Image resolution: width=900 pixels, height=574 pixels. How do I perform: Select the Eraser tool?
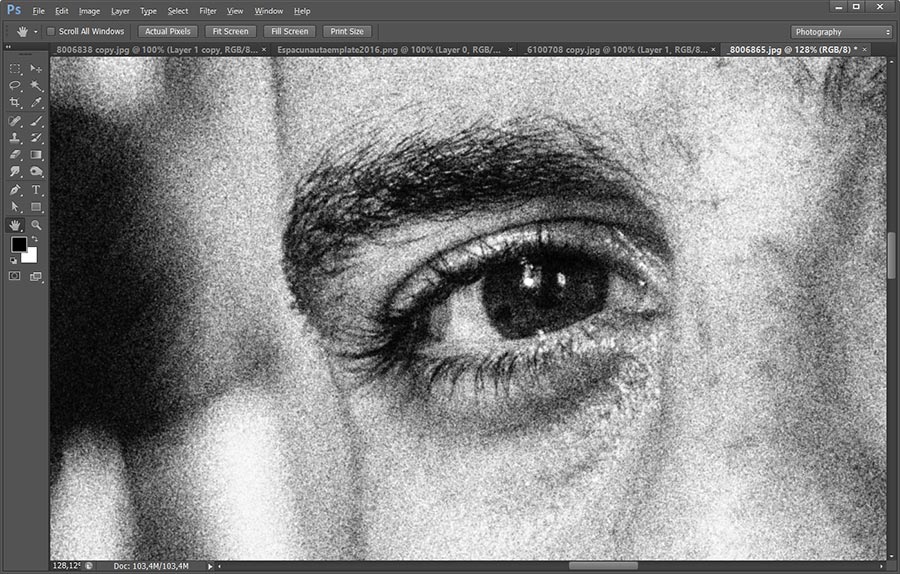point(15,154)
